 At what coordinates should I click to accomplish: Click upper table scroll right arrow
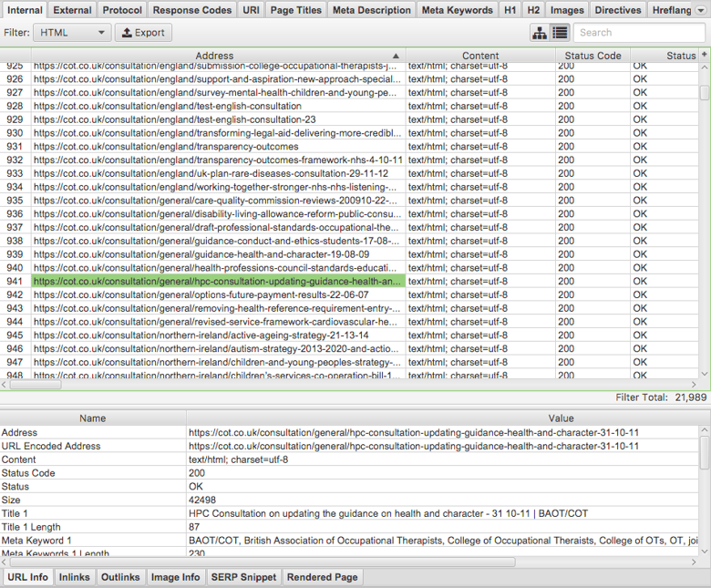[x=694, y=385]
